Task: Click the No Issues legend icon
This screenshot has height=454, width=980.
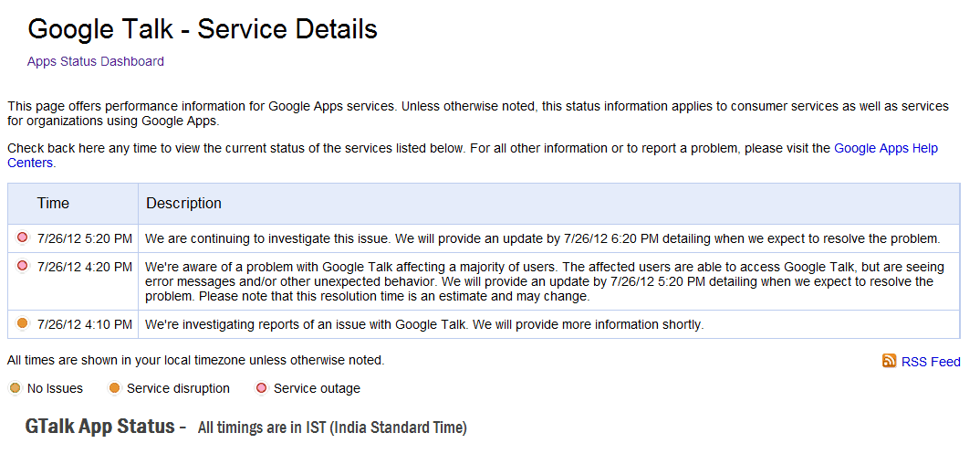Action: tap(16, 388)
